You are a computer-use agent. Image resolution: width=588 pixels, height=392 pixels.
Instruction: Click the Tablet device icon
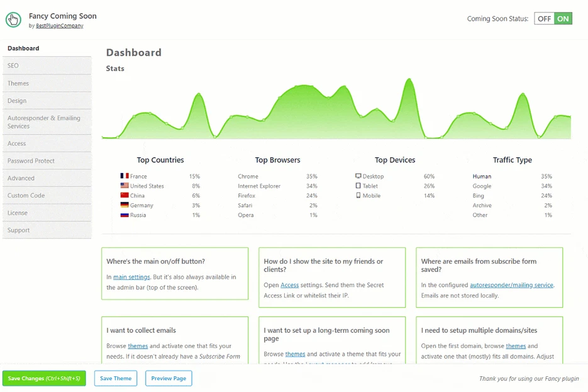click(x=358, y=186)
